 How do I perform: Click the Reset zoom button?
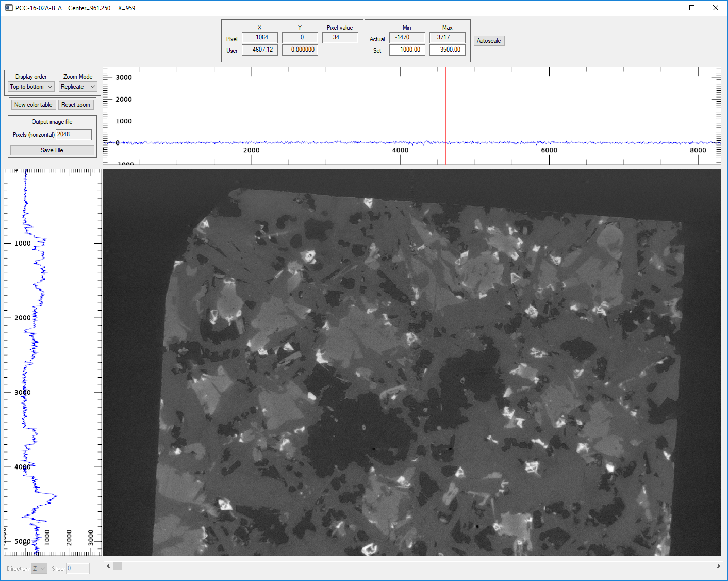point(76,105)
